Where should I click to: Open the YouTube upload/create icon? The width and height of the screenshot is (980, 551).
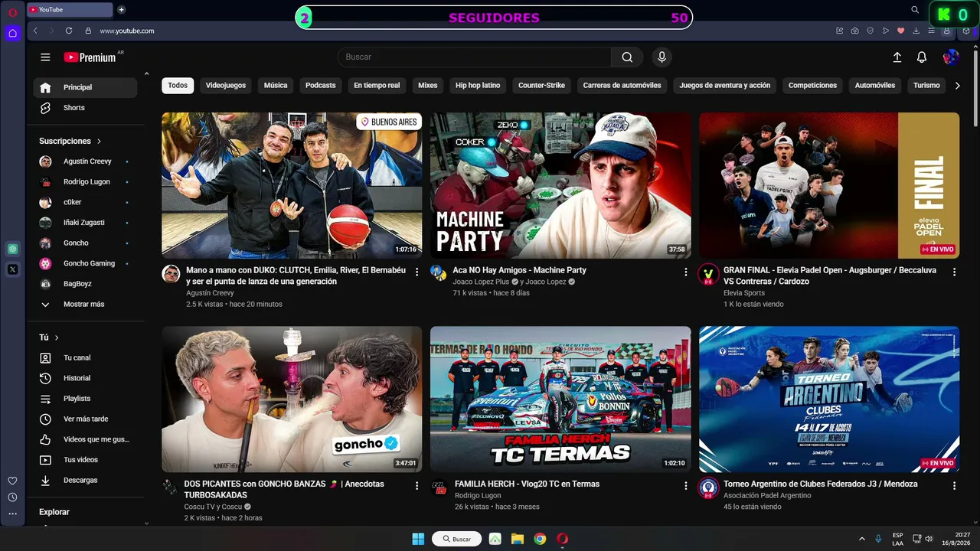(x=897, y=57)
